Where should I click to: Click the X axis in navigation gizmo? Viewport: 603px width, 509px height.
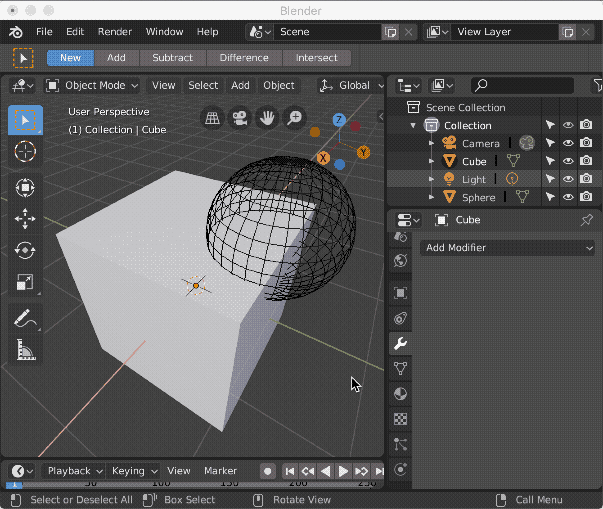(323, 158)
